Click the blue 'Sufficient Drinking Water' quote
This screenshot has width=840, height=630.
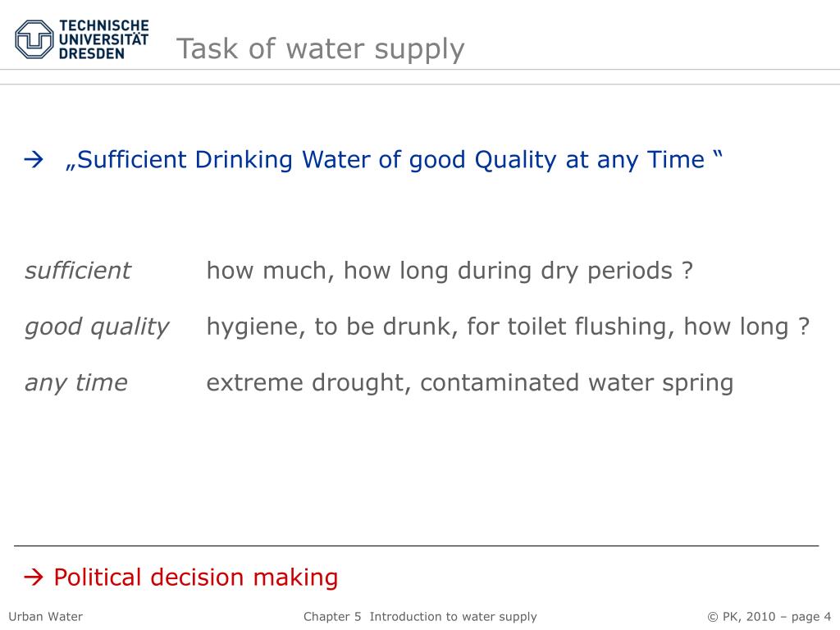(394, 160)
